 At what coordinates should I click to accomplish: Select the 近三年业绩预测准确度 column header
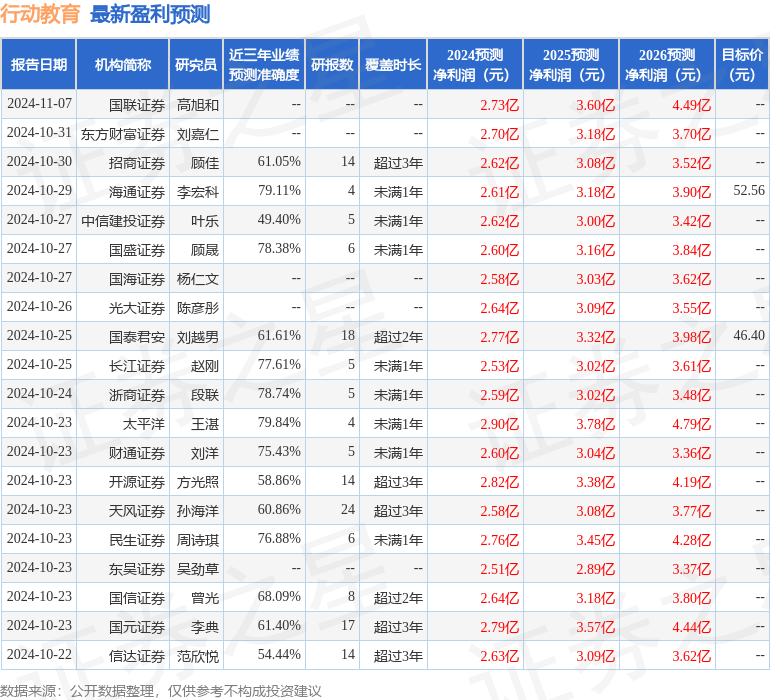click(x=264, y=64)
